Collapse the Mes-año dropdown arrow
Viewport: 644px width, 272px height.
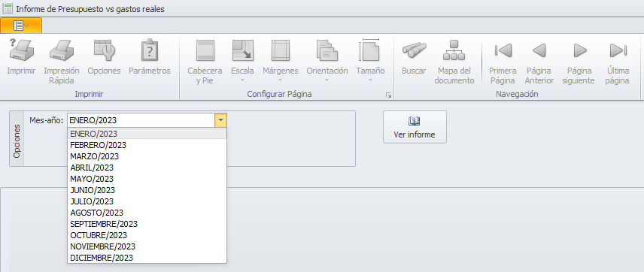(x=220, y=120)
